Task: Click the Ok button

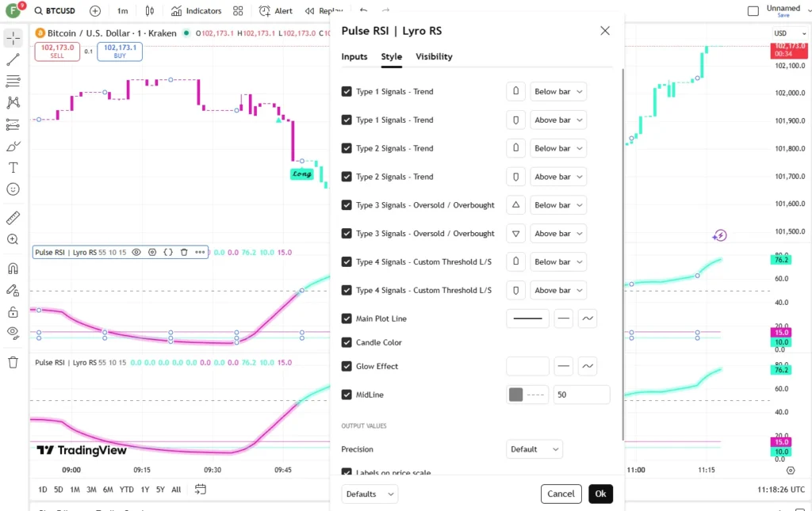Action: [x=601, y=494]
